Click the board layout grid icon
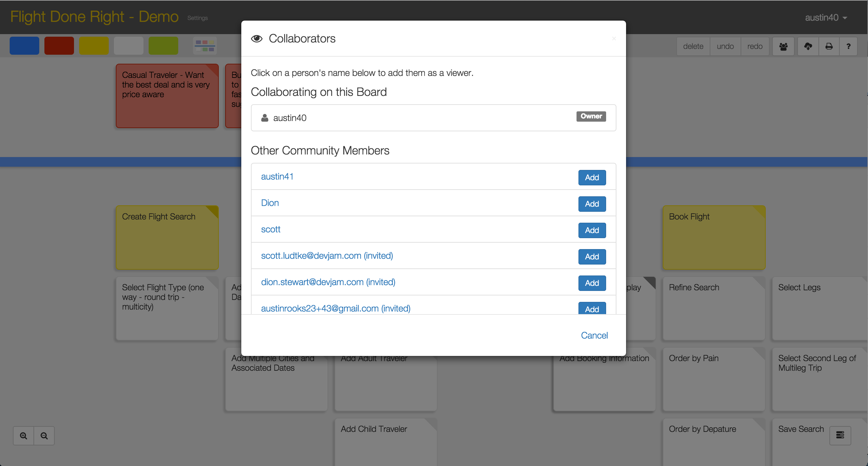Screen dimensions: 868x466 point(205,46)
